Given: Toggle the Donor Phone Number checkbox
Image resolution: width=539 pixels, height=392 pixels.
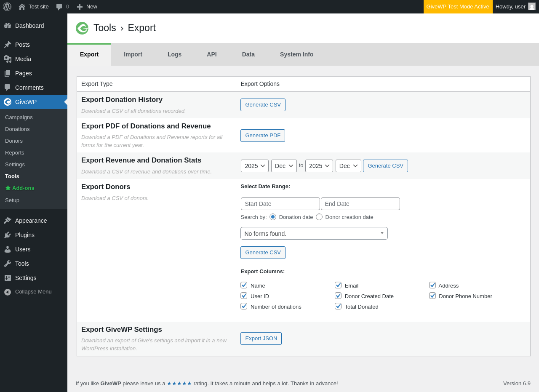Looking at the screenshot, I should pyautogui.click(x=432, y=296).
